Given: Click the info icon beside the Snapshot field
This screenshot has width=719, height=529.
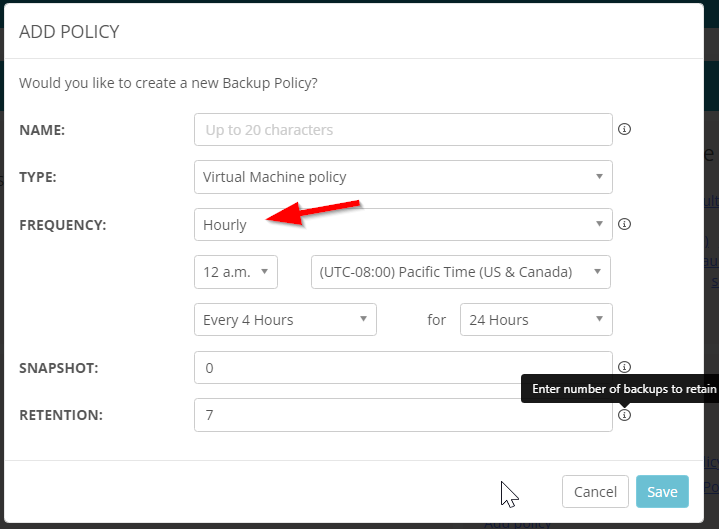Looking at the screenshot, I should click(625, 367).
